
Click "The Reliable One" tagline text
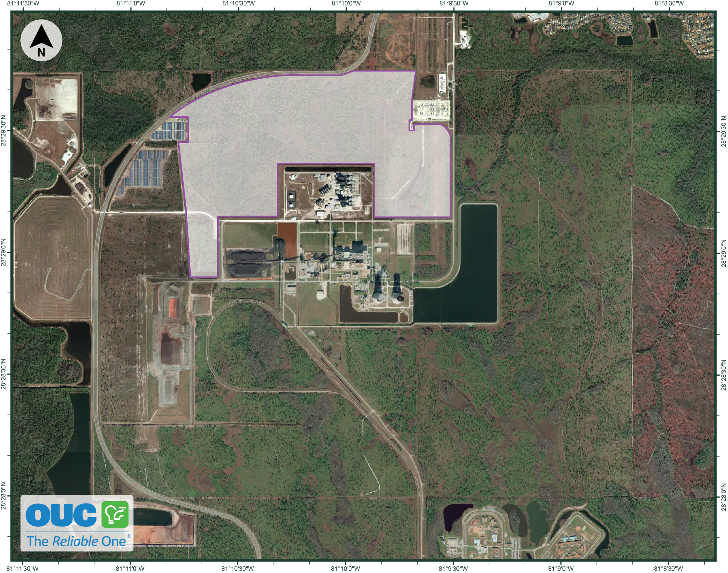click(x=76, y=541)
